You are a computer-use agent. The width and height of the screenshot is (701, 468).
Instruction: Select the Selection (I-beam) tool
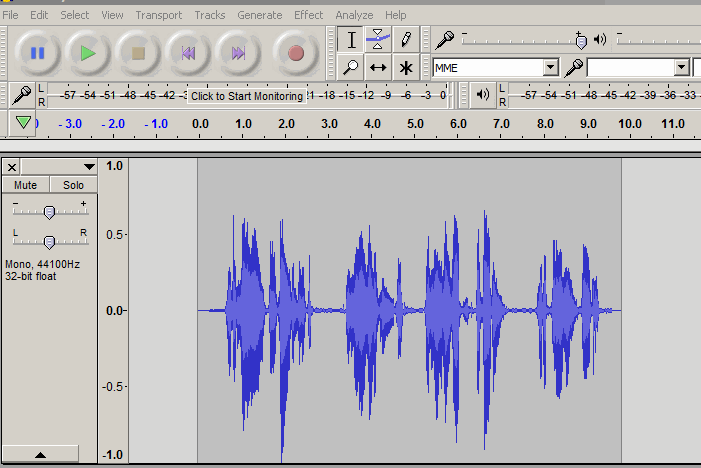click(x=351, y=40)
